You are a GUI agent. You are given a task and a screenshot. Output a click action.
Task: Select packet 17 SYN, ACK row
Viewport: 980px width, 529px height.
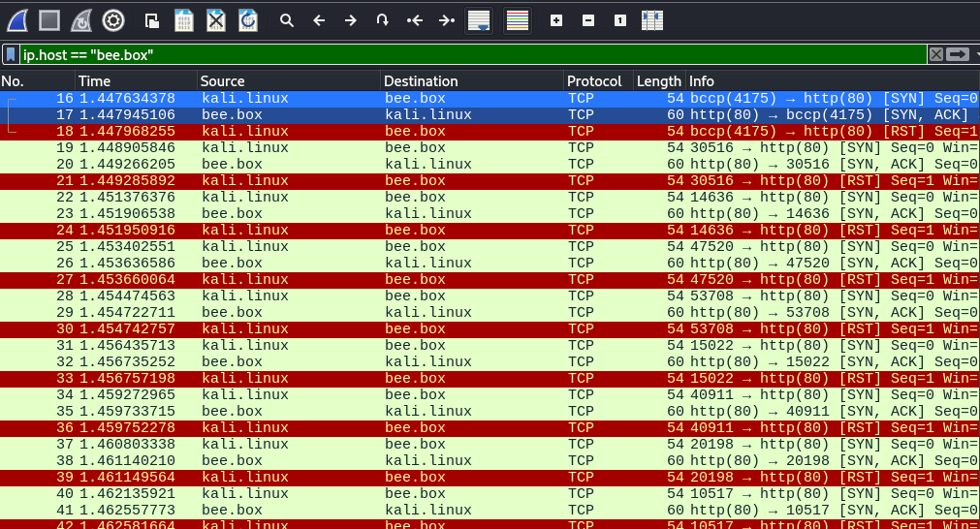(x=490, y=115)
